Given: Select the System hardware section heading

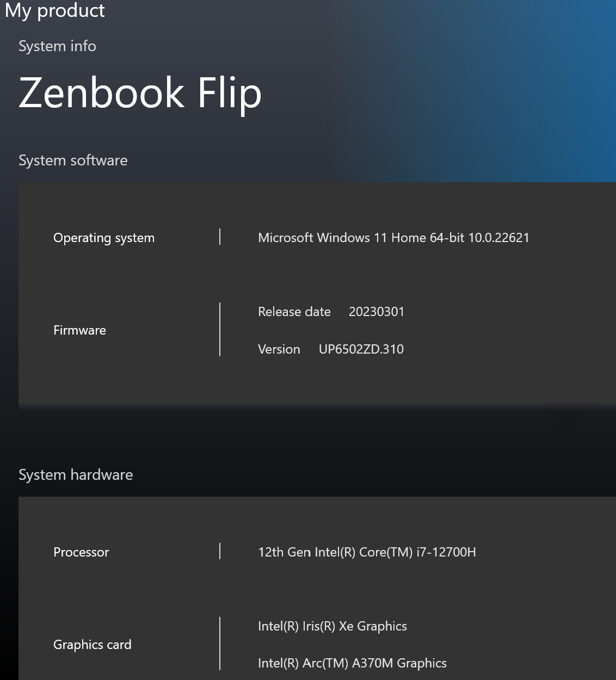Looking at the screenshot, I should point(76,475).
